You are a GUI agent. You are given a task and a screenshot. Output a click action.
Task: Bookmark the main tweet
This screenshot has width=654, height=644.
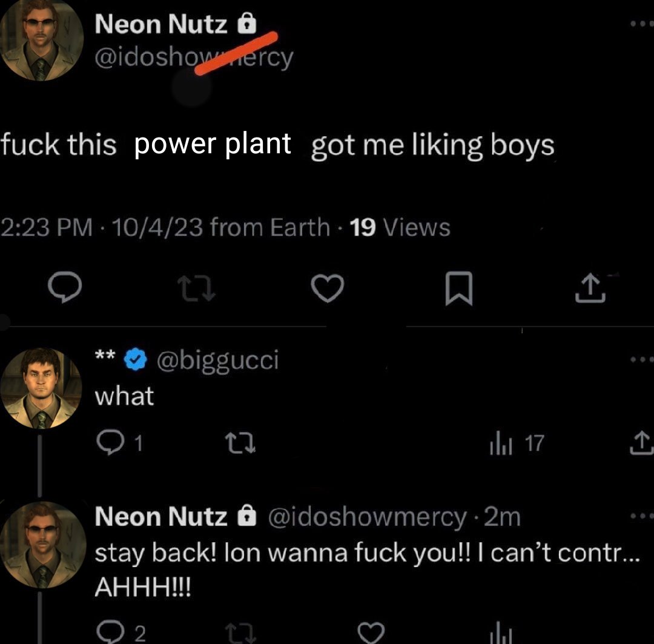[x=459, y=288]
